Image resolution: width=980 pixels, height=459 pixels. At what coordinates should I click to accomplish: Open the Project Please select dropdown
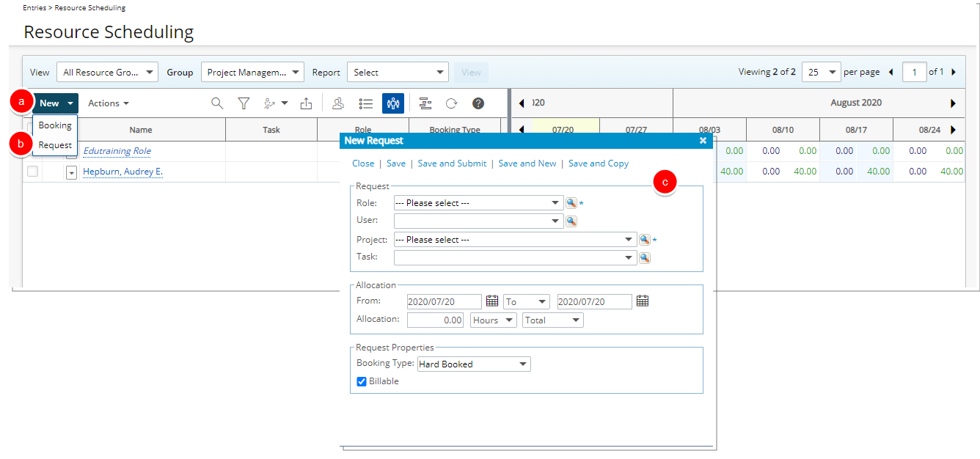pyautogui.click(x=515, y=240)
